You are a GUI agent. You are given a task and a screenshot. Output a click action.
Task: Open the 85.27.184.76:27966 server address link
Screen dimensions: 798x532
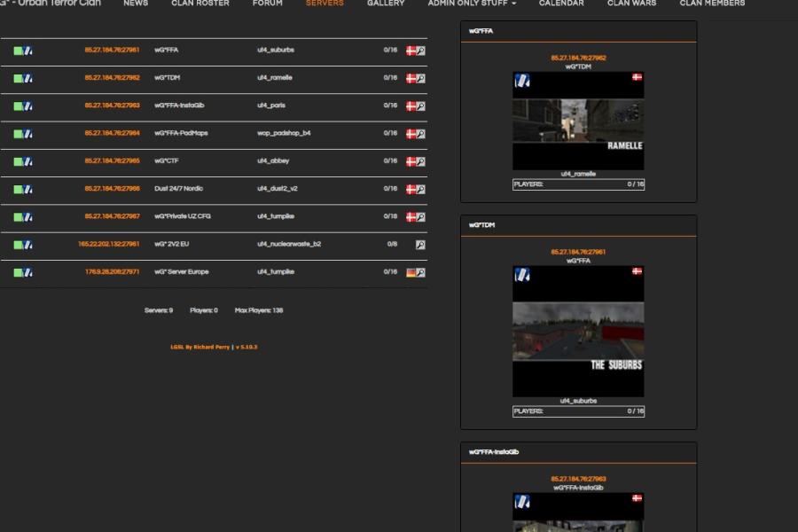tap(112, 188)
